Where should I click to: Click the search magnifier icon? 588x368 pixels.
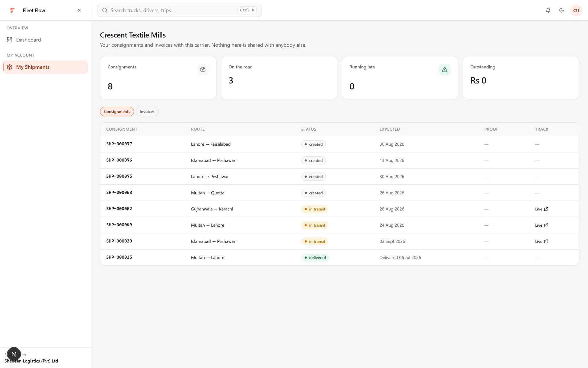[105, 10]
